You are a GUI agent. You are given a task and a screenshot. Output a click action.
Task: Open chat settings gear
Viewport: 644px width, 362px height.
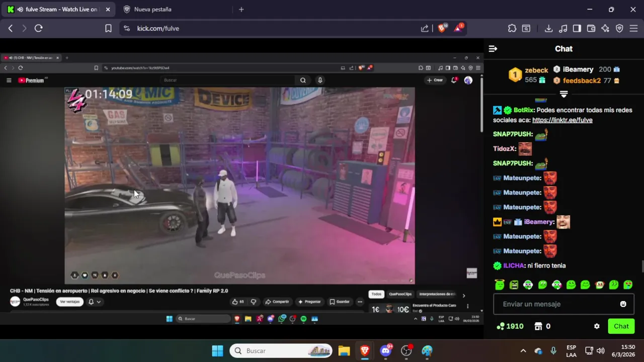click(597, 326)
